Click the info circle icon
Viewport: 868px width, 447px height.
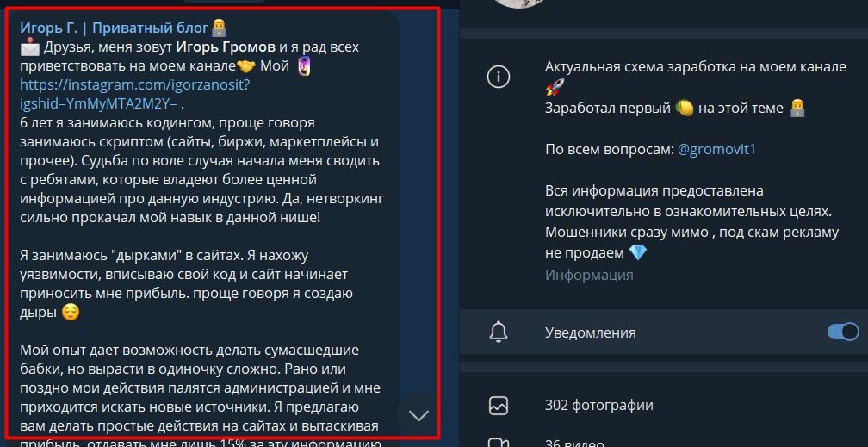coord(499,77)
